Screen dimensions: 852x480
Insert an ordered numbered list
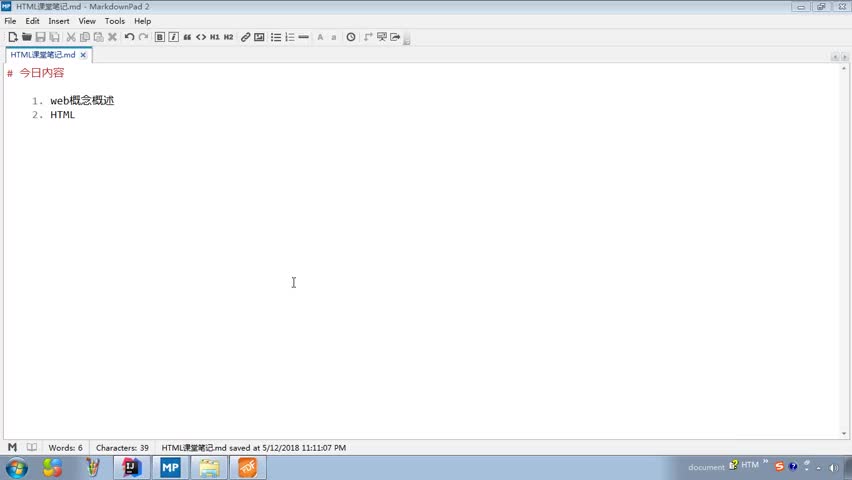290,37
